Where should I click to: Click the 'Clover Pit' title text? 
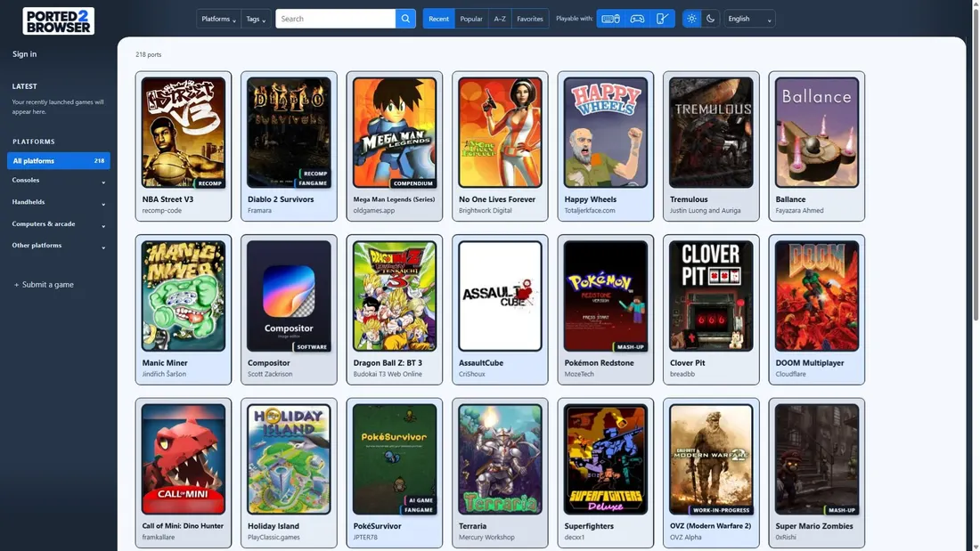pos(688,363)
